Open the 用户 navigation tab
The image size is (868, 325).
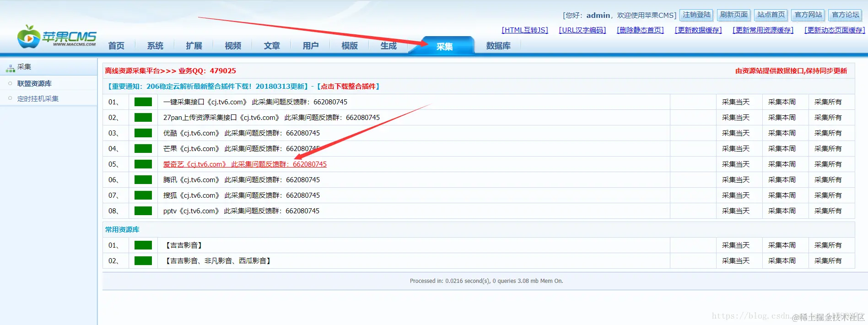(311, 46)
